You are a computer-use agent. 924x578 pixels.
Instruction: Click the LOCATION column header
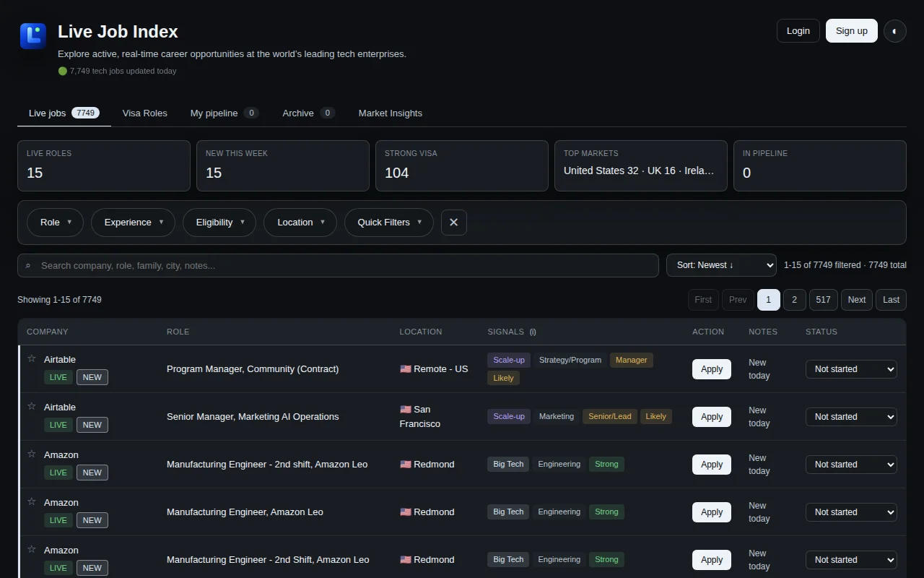coord(421,332)
